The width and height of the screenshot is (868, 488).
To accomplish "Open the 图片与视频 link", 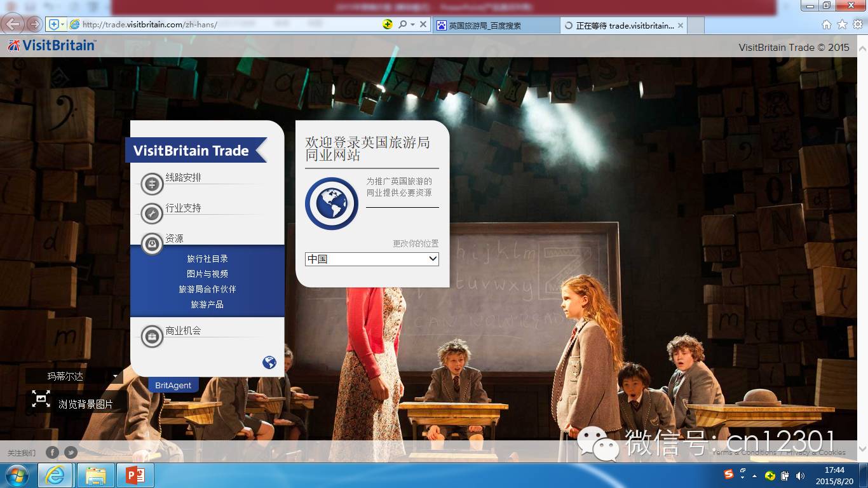I will click(x=207, y=274).
